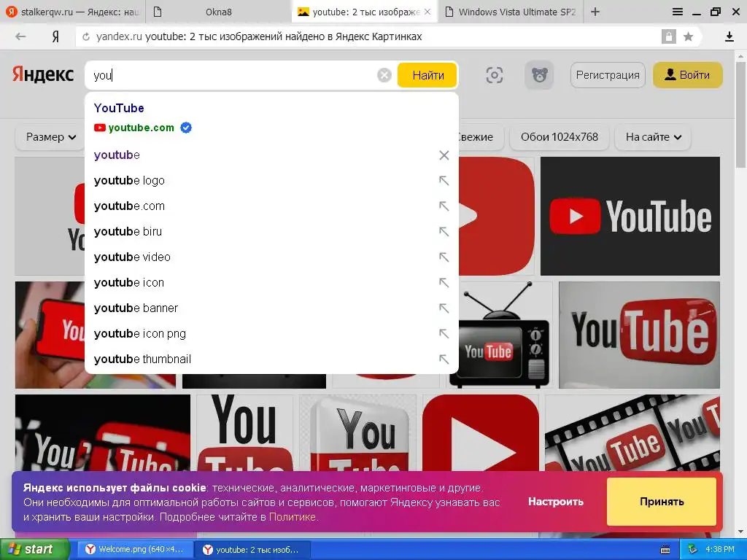Click the browser address bar text
This screenshot has height=560, width=747.
(259, 36)
